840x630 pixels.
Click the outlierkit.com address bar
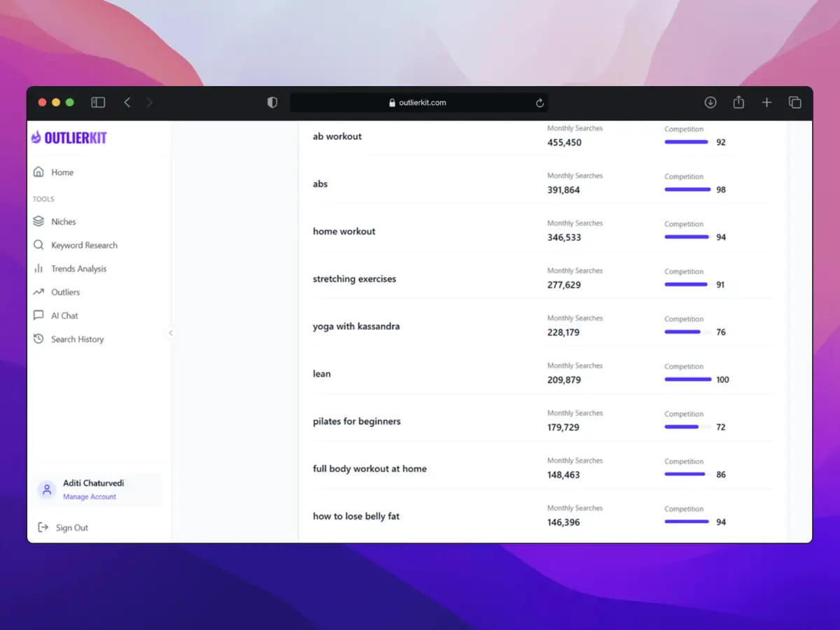418,103
